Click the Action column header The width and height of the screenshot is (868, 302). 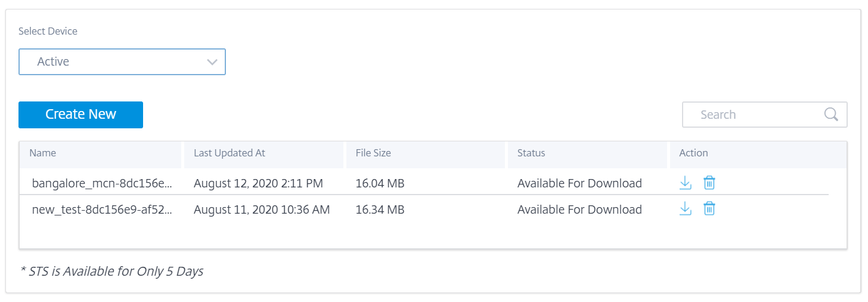click(693, 153)
